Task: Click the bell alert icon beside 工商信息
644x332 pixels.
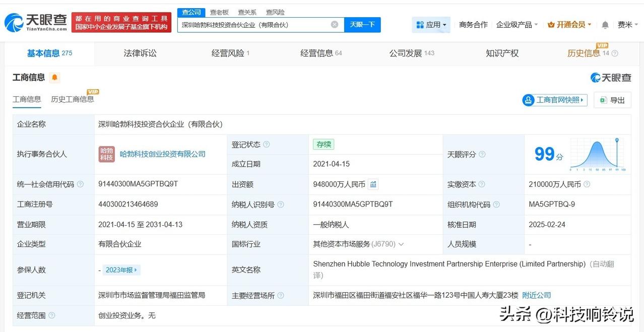Action: (54, 78)
